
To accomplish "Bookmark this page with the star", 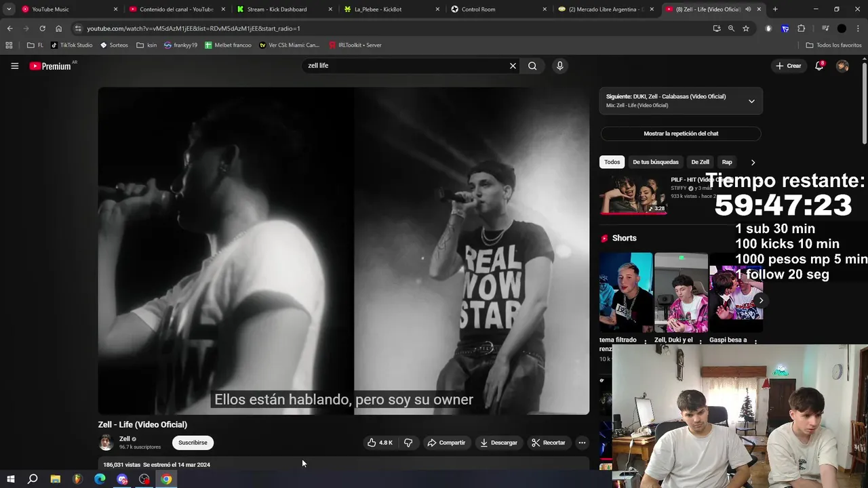I will click(746, 28).
